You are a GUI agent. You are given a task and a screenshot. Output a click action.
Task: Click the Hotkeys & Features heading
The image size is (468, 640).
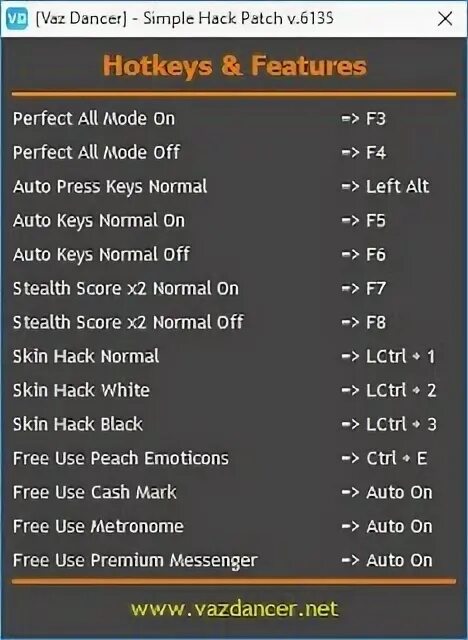tap(235, 66)
